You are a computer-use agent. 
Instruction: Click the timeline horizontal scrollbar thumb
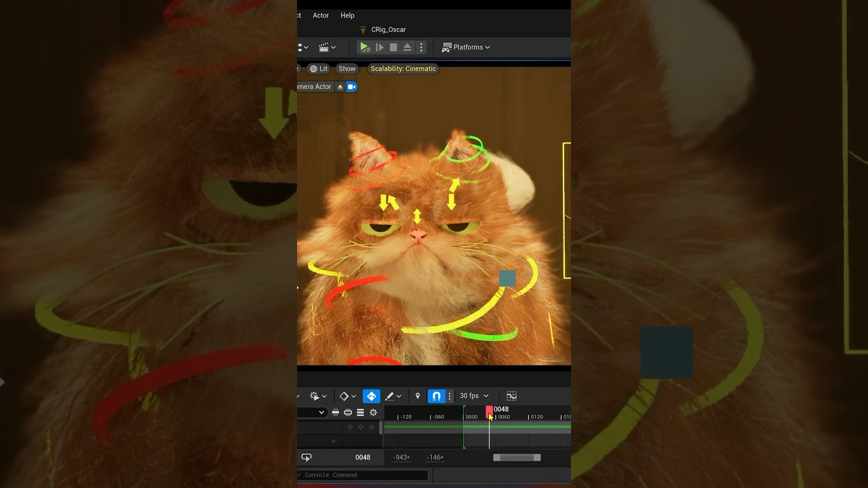pyautogui.click(x=517, y=457)
